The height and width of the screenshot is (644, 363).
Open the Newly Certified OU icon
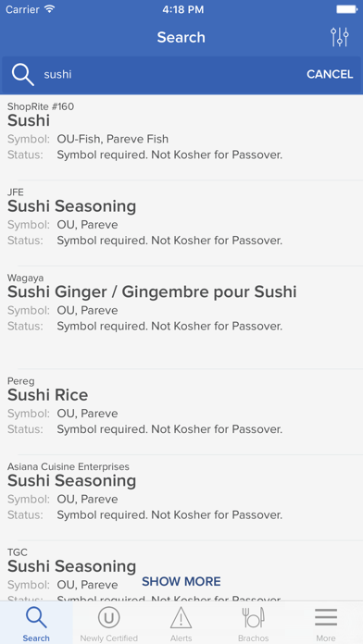click(x=109, y=618)
